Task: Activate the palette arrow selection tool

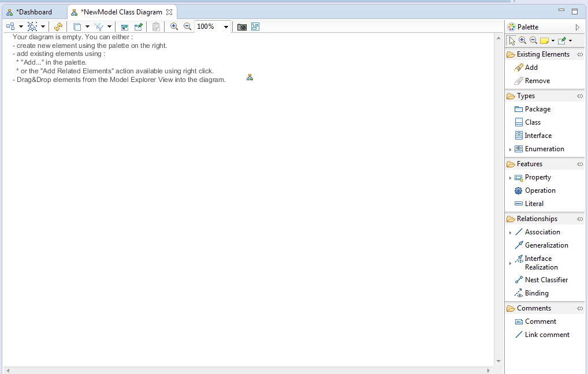Action: click(x=512, y=40)
